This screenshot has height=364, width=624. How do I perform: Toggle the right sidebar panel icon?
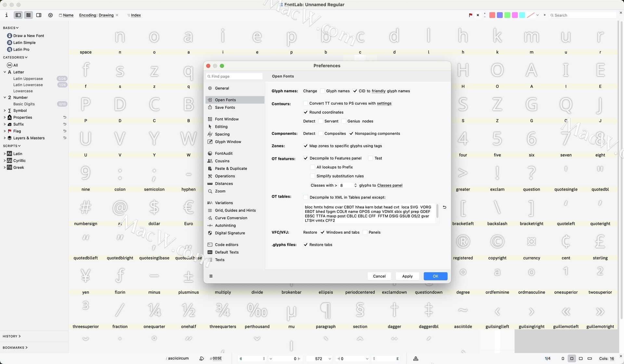pos(39,15)
